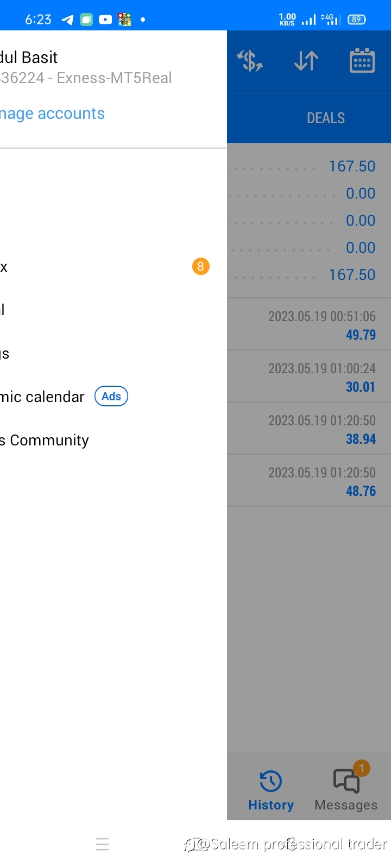Tap the Telegram icon in status bar

click(67, 20)
